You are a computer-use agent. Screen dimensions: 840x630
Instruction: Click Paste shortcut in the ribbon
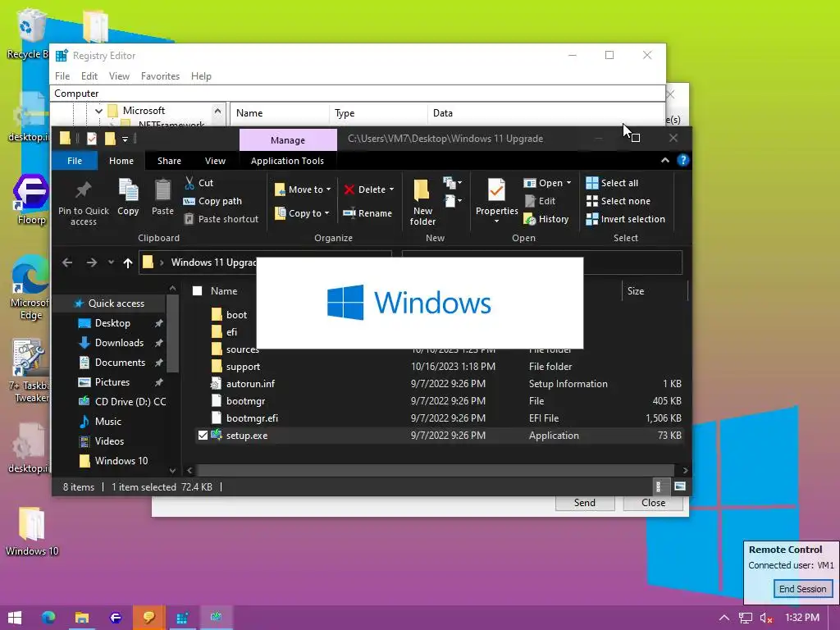click(221, 218)
